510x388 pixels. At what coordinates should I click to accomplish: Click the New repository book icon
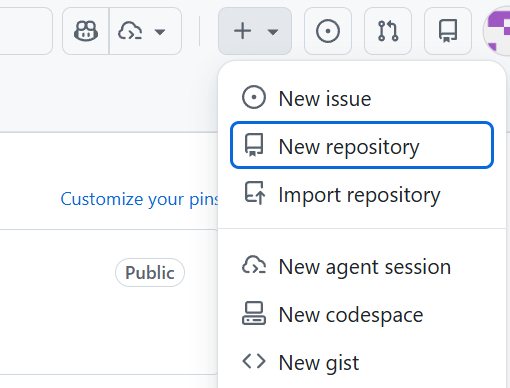[254, 145]
